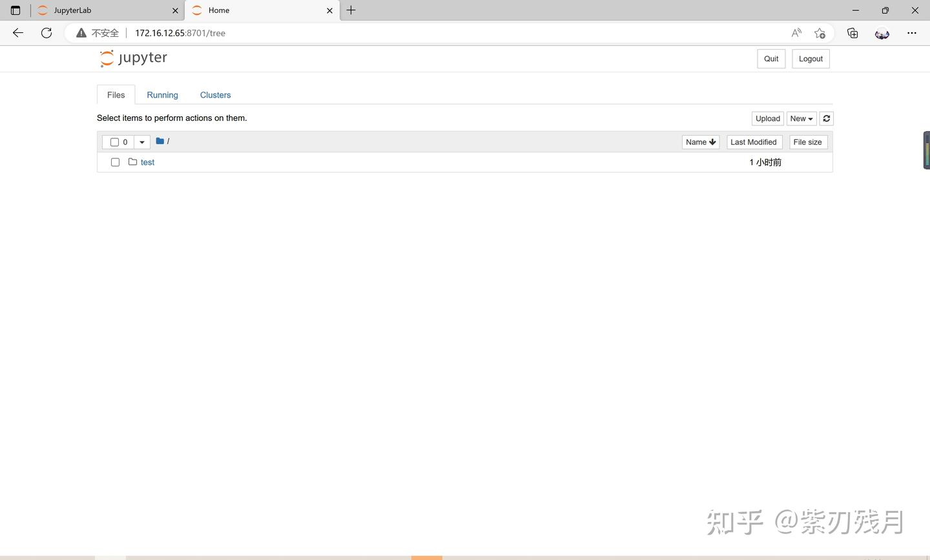Refresh the notebook file list
The height and width of the screenshot is (560, 930).
point(826,118)
